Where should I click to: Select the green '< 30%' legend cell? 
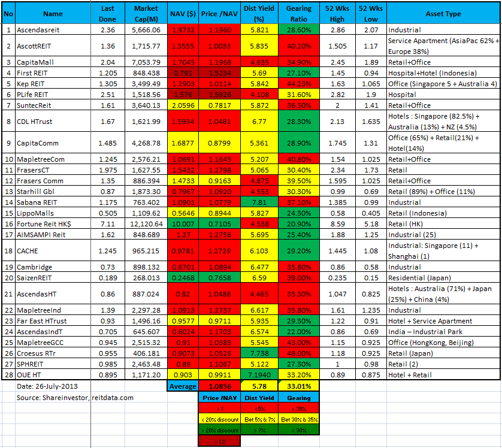pyautogui.click(x=299, y=430)
